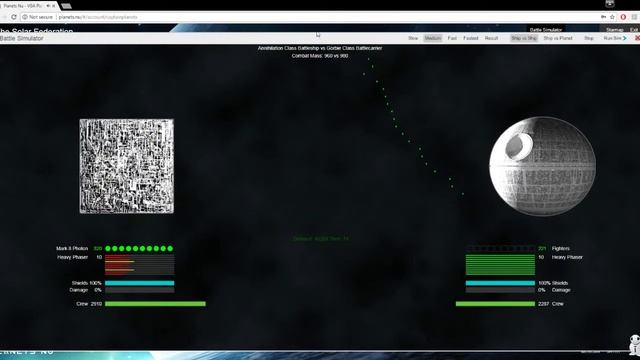
Task: Click the Fighters label on right
Action: pos(560,249)
